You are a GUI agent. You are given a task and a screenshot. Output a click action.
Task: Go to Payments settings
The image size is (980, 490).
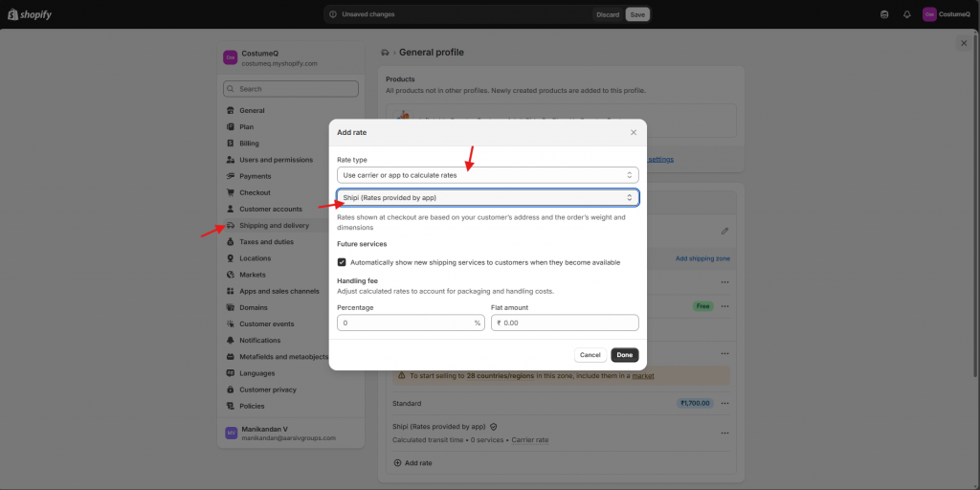pyautogui.click(x=255, y=176)
